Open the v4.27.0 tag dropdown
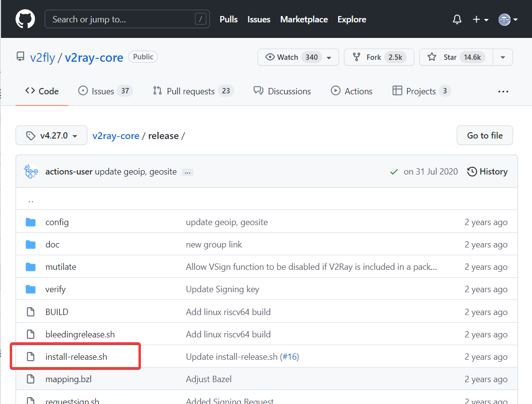This screenshot has height=404, width=532. pos(51,136)
